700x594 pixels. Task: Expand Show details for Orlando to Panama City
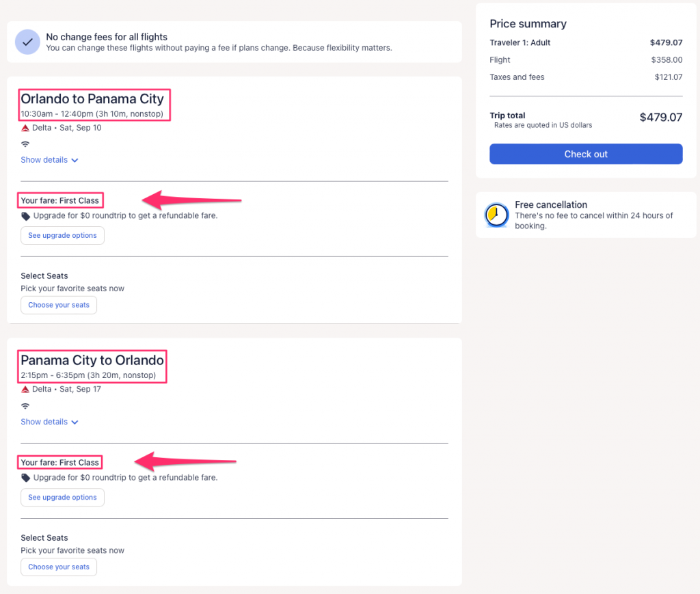[x=49, y=160]
